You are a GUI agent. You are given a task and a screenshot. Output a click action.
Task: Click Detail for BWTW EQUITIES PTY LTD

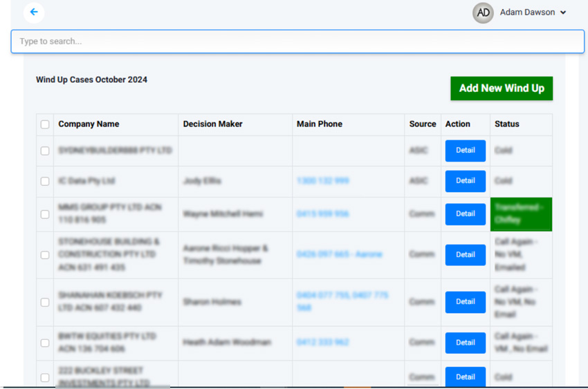click(x=465, y=343)
